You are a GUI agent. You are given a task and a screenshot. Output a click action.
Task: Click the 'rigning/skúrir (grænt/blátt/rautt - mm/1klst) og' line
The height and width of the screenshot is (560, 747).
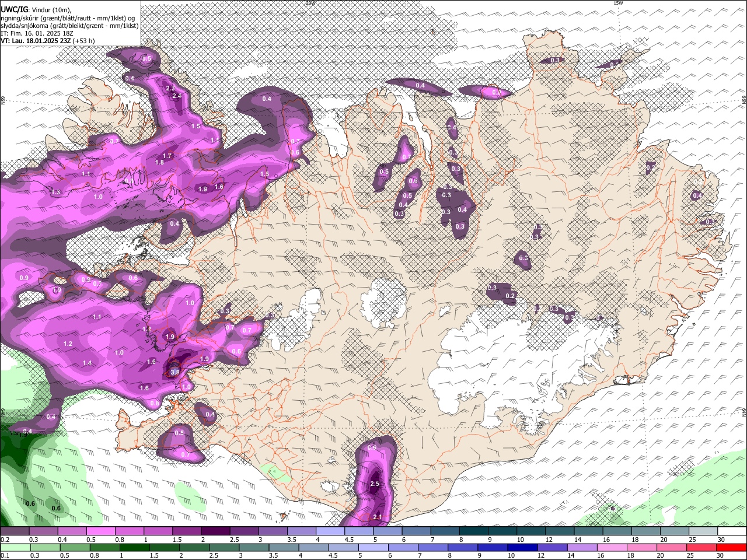68,18
